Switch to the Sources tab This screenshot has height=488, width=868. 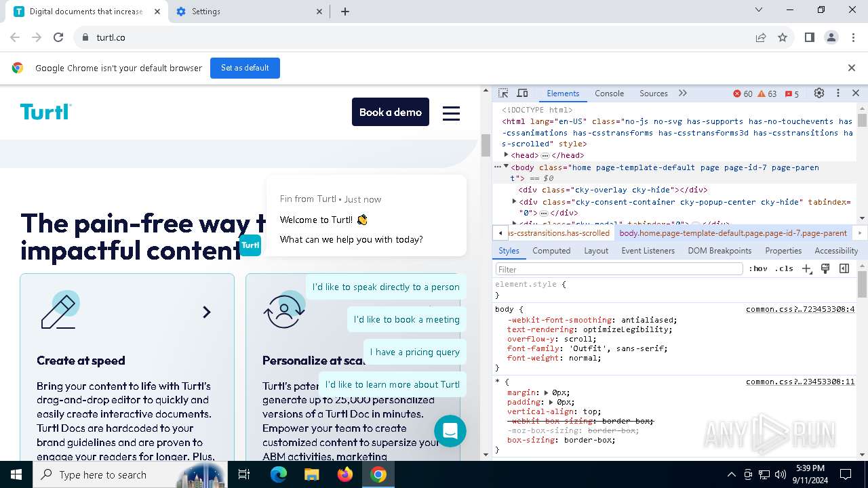pos(654,94)
